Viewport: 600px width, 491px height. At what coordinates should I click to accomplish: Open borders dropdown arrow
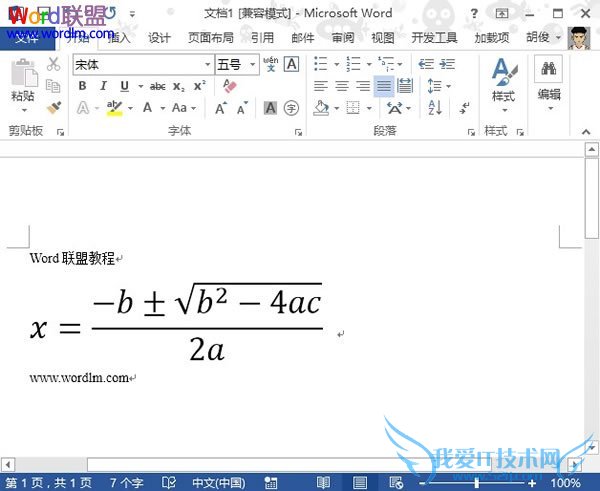(x=369, y=108)
